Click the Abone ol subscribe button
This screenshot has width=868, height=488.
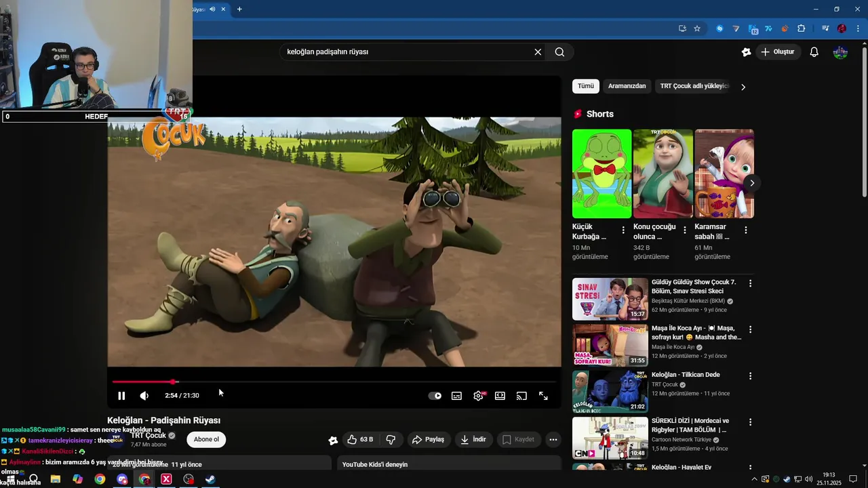click(x=206, y=439)
